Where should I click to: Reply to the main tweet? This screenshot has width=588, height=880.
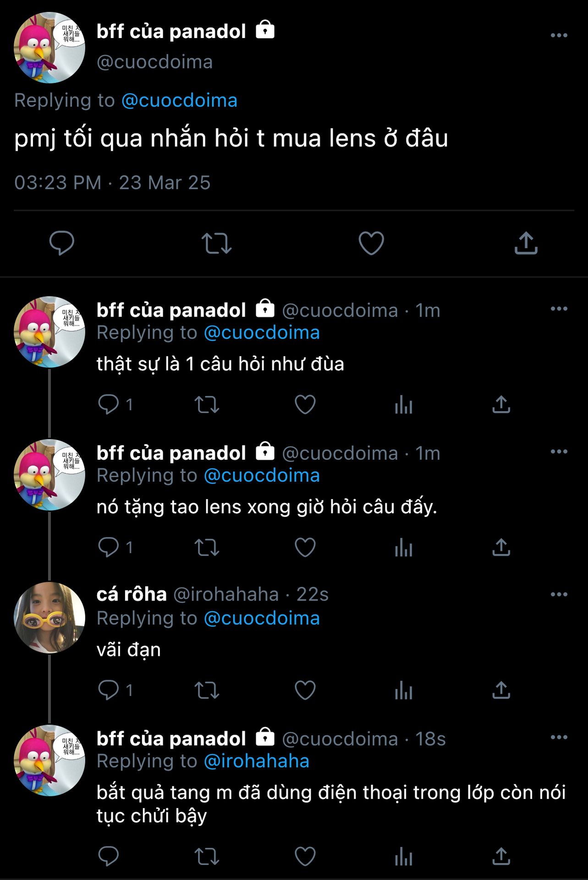tap(62, 243)
